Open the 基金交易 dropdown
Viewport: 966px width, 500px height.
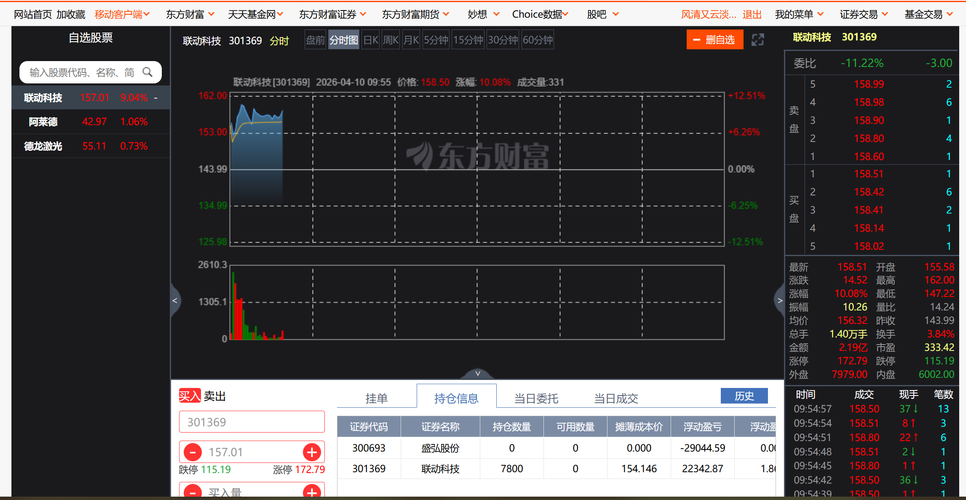928,14
